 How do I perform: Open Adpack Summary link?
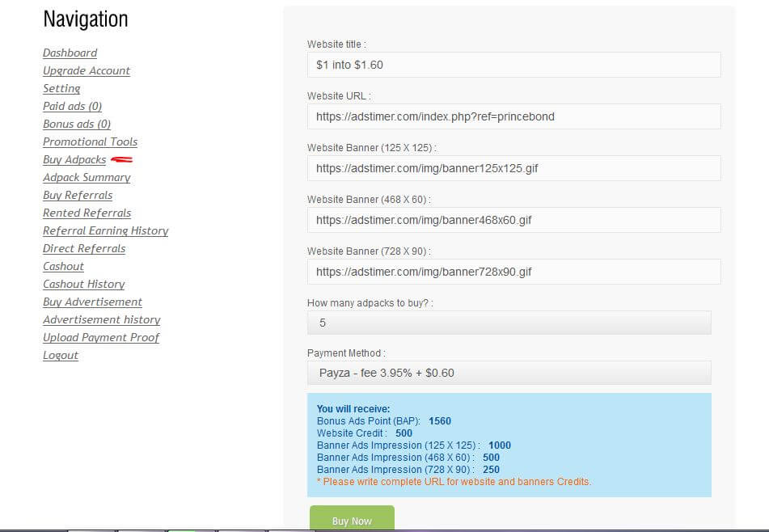(87, 178)
